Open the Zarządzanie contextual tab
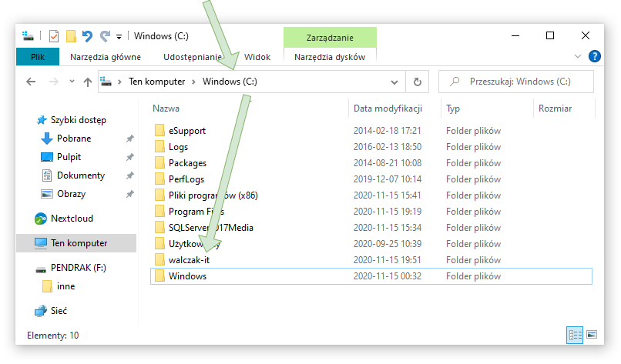 click(x=330, y=38)
